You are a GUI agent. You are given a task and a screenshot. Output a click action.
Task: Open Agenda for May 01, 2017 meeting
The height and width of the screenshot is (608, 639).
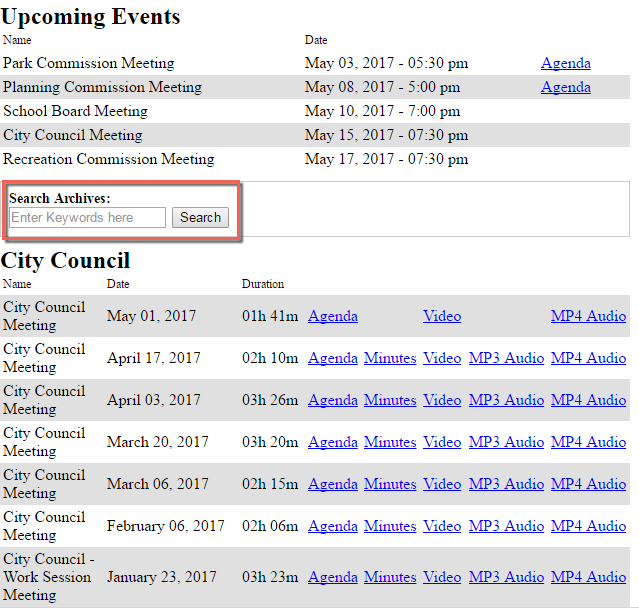click(x=333, y=316)
